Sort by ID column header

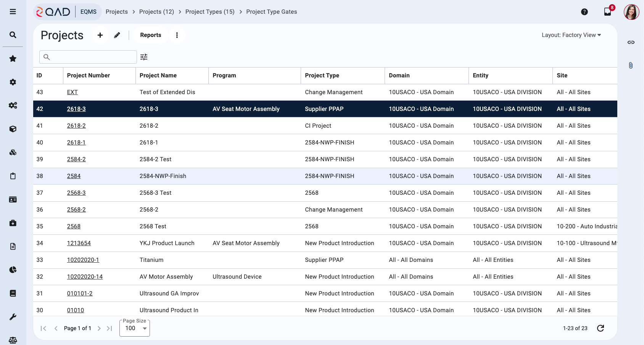pos(48,75)
